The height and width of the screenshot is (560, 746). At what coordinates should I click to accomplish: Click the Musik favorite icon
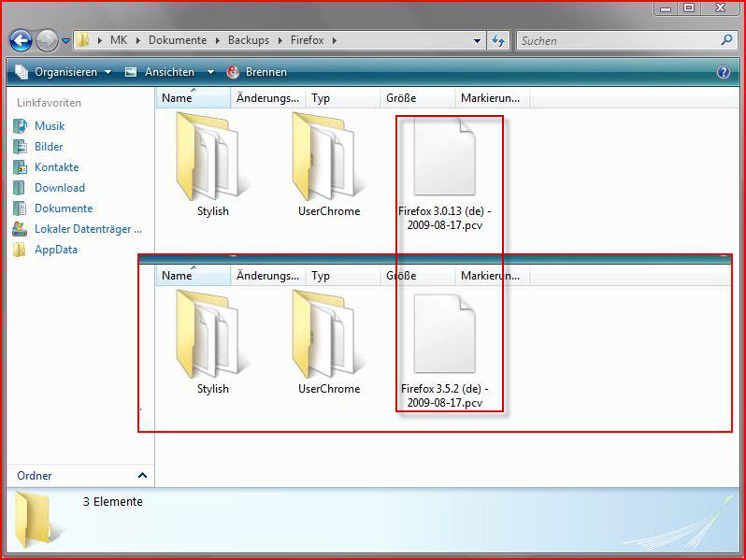click(20, 126)
